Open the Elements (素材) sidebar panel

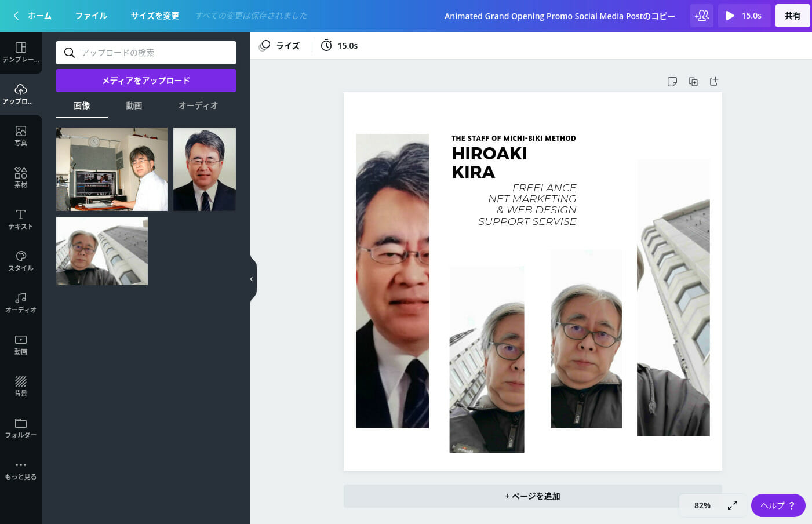[21, 177]
